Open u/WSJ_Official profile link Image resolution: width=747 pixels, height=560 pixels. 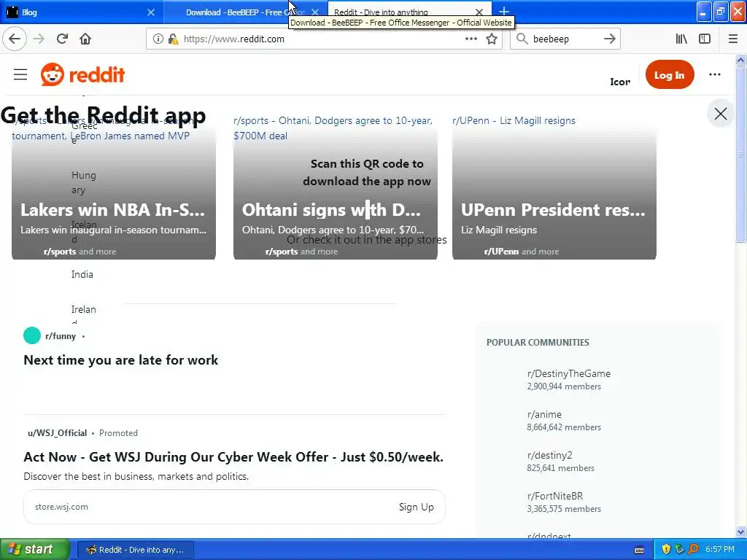pos(57,433)
